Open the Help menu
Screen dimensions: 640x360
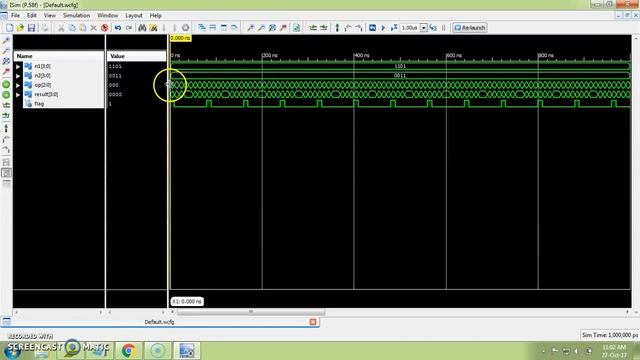[x=156, y=15]
